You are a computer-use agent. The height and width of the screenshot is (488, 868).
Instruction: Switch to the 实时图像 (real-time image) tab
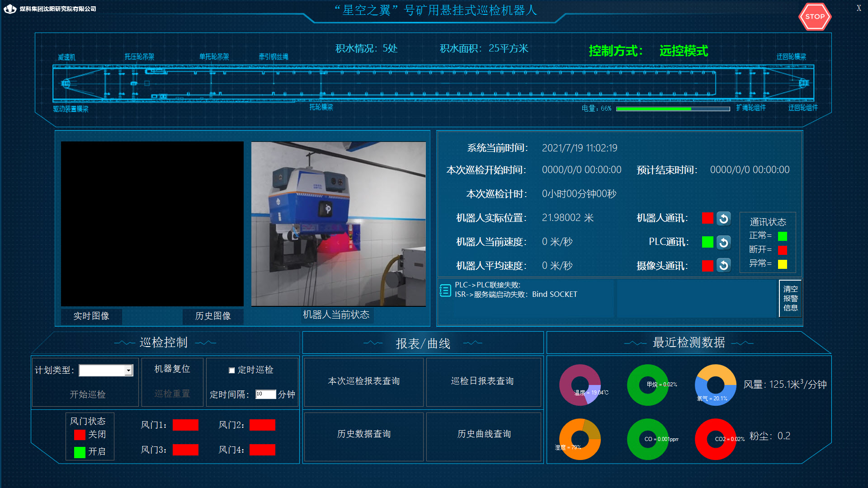click(91, 316)
